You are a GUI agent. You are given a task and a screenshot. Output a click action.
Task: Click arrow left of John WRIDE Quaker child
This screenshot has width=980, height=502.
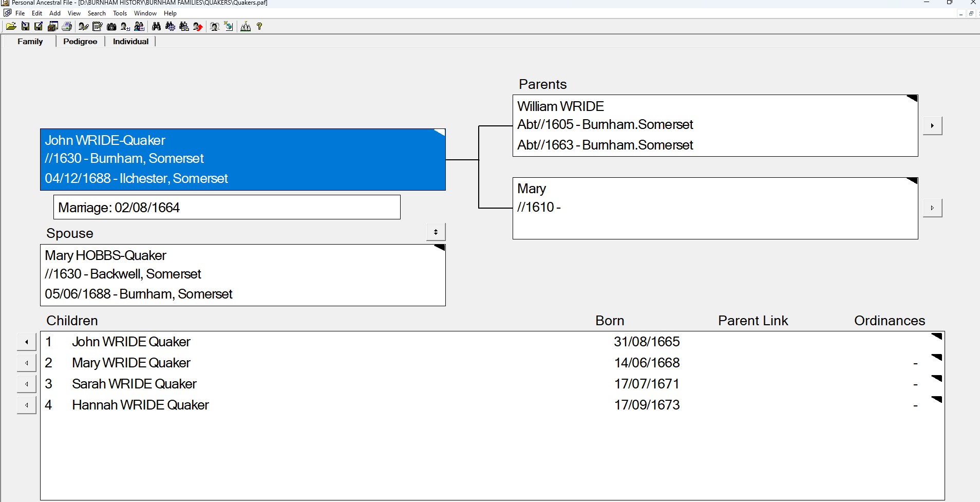pos(27,342)
